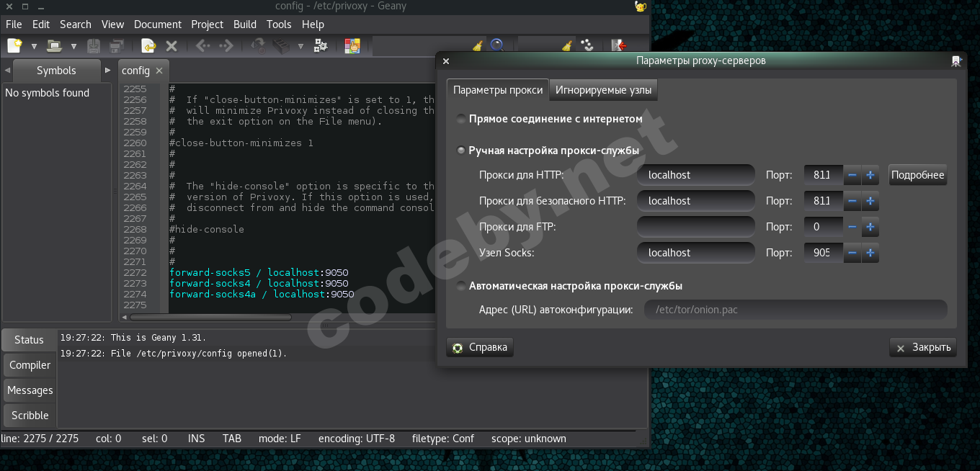Increase the FTP proxy port value
980x471 pixels.
tap(870, 227)
